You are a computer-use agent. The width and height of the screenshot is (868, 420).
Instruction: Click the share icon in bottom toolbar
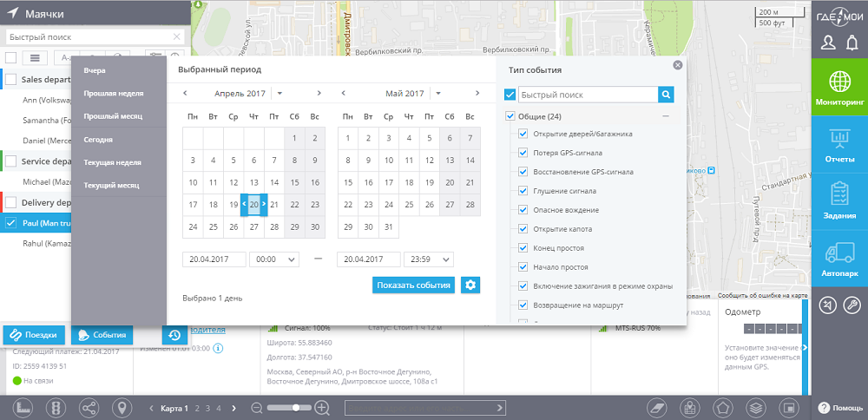pos(89,408)
